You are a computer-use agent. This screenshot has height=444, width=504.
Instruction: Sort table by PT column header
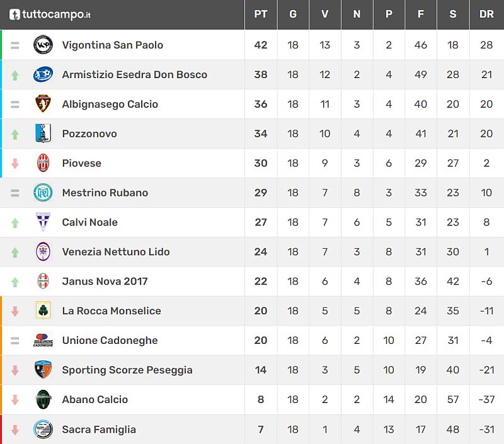coord(260,14)
